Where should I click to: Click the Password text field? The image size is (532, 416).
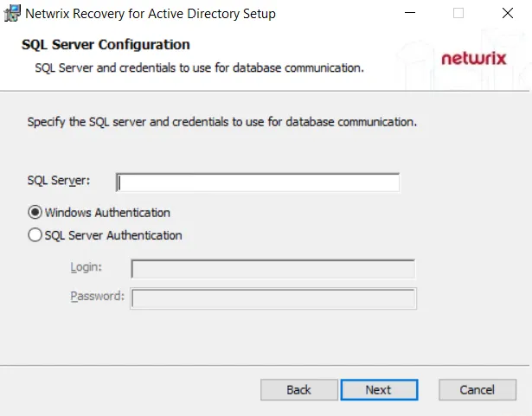pyautogui.click(x=273, y=298)
